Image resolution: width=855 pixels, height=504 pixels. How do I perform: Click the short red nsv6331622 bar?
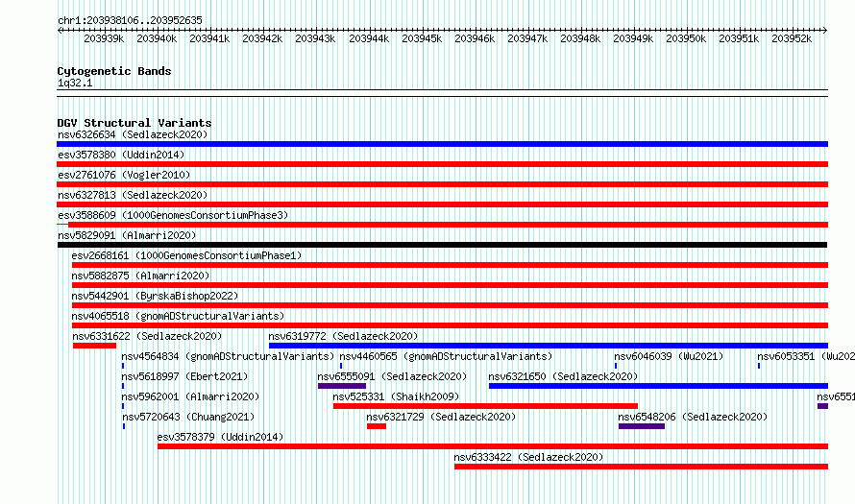point(94,346)
